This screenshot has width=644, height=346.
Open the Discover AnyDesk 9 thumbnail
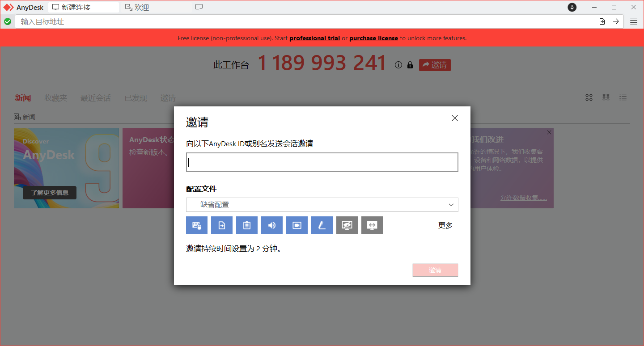[66, 168]
